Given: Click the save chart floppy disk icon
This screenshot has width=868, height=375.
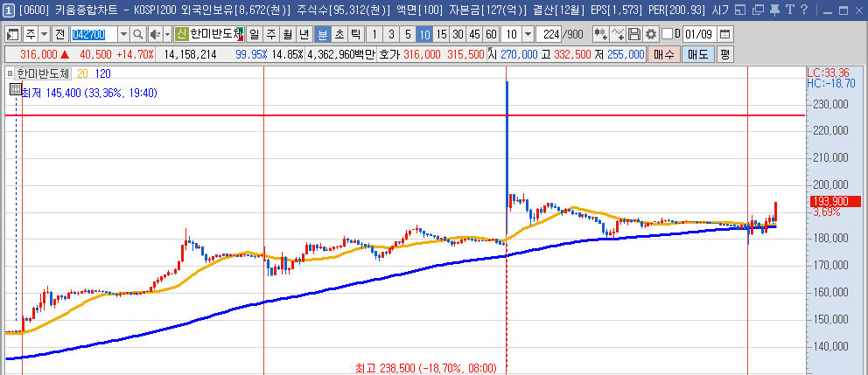Looking at the screenshot, I should [634, 34].
